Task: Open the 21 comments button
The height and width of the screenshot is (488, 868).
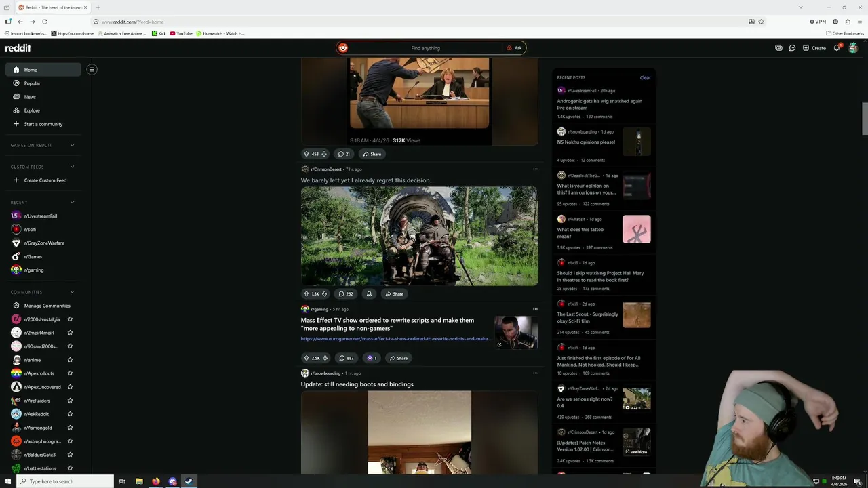Action: coord(344,154)
